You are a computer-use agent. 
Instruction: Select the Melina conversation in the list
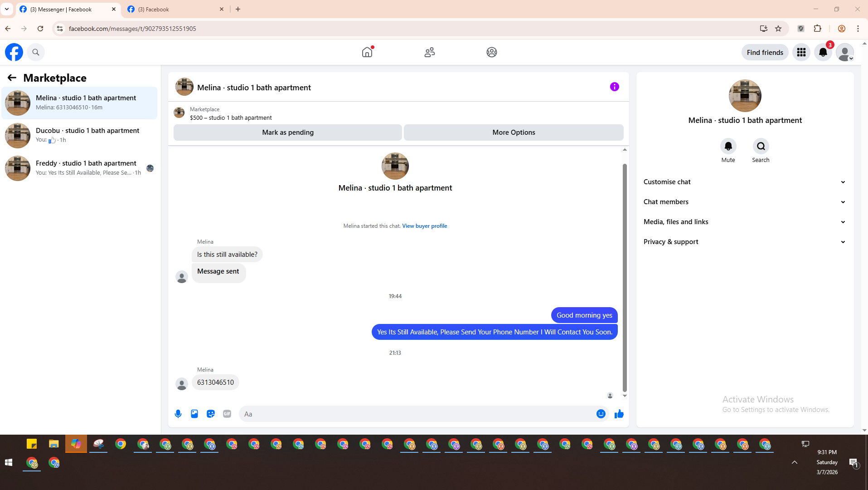[x=80, y=103]
